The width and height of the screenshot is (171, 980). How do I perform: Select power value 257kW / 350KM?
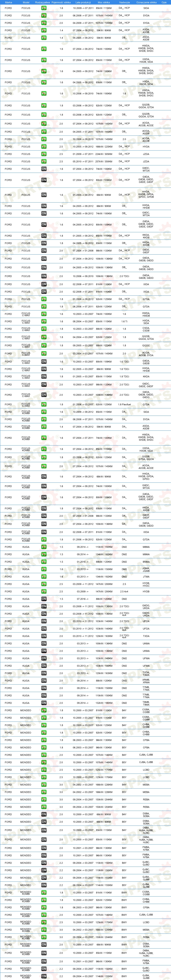104,161
